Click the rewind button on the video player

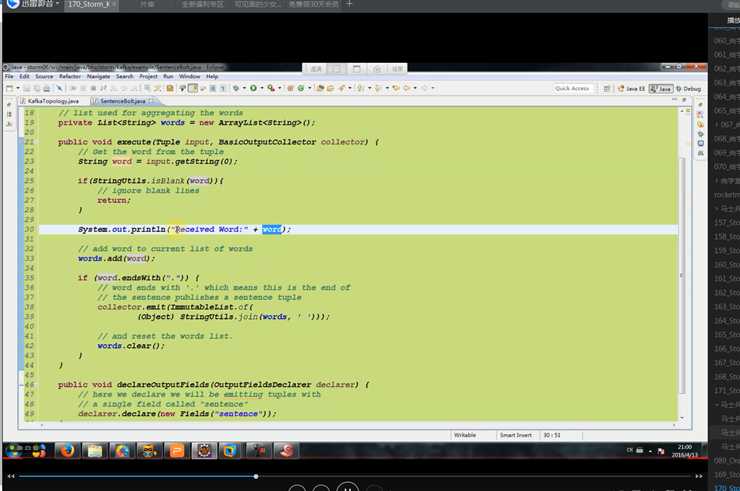[x=10, y=476]
